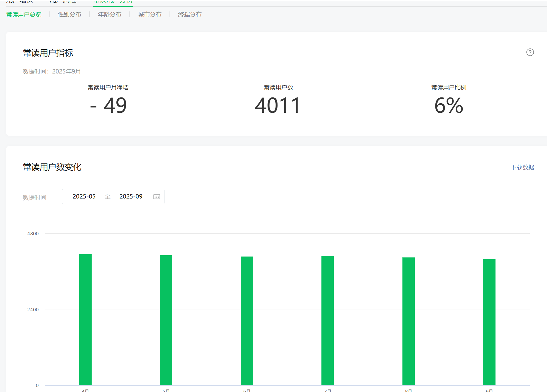
Task: Click the 6月 green bar
Action: click(x=247, y=321)
